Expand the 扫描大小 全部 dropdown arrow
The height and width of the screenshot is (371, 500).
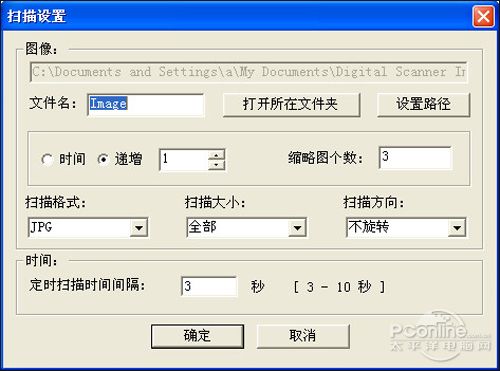coord(297,228)
